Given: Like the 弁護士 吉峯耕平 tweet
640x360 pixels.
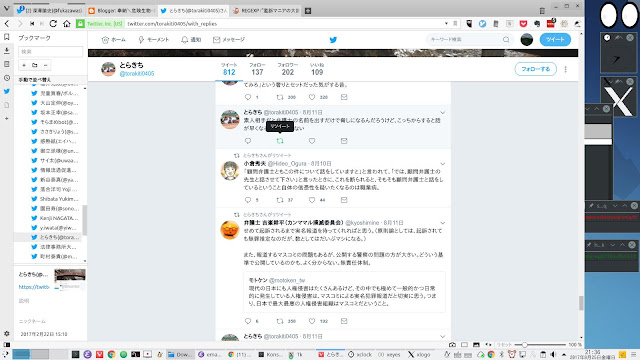Looking at the screenshot, I should coord(312,321).
